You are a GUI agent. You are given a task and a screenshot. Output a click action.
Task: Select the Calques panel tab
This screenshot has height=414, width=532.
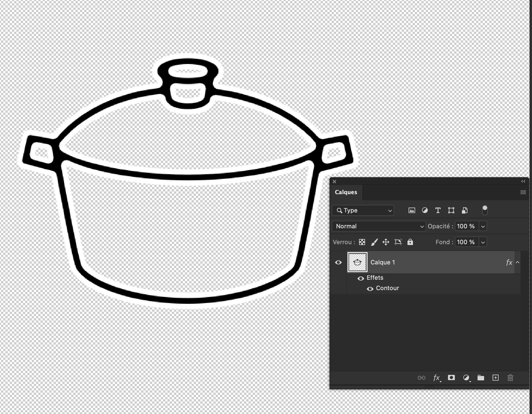[346, 192]
